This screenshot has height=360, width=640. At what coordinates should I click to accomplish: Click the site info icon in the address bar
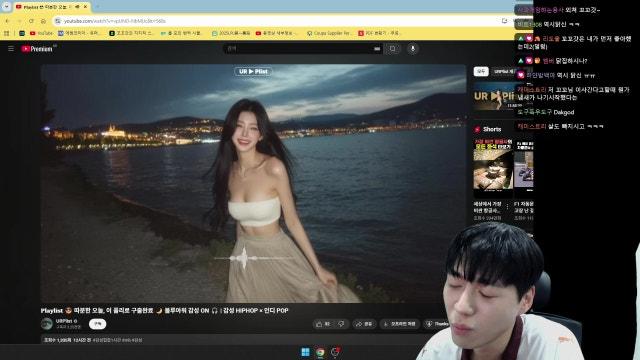(58, 21)
